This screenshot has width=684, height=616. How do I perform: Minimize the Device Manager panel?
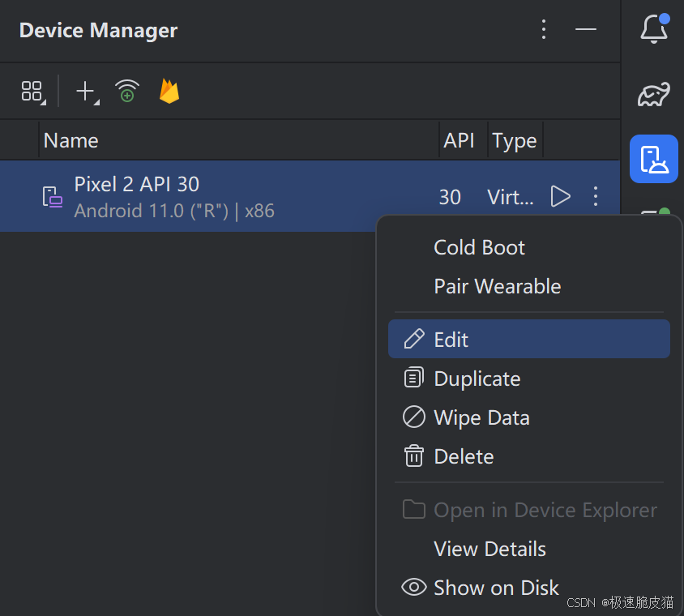pyautogui.click(x=585, y=30)
